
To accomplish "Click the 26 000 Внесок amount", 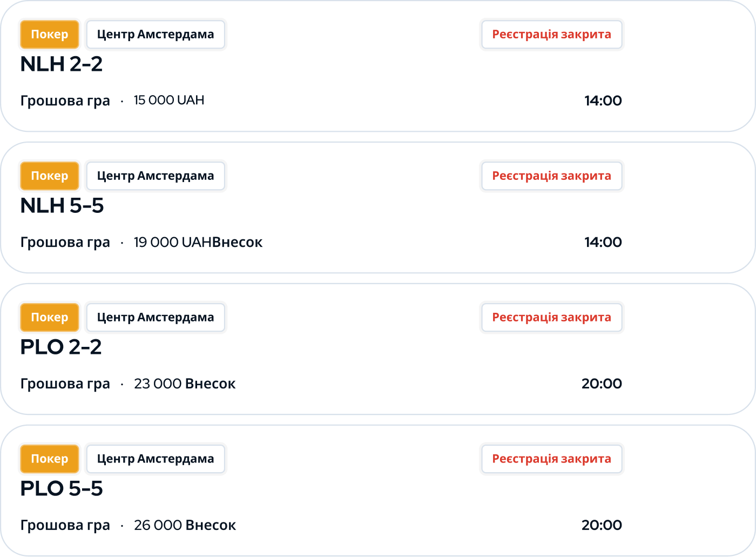I will 185,525.
